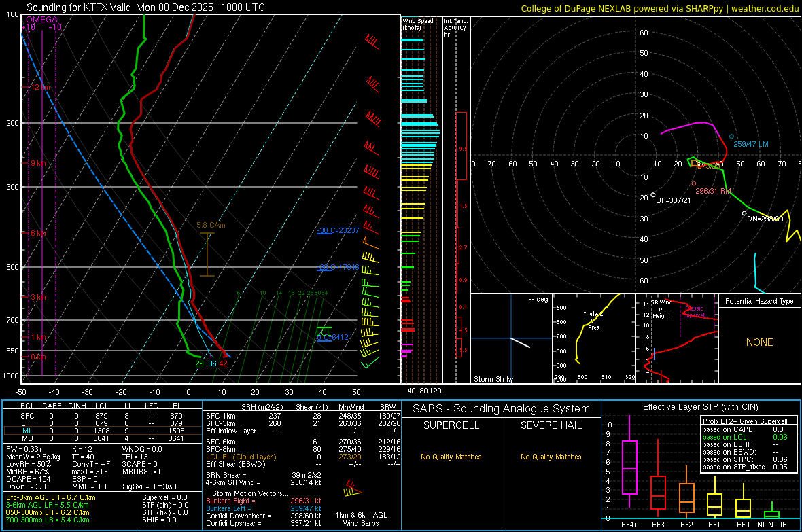
Task: Click the 700-500mb LR = 5.4 C/km line
Action: coord(48,520)
